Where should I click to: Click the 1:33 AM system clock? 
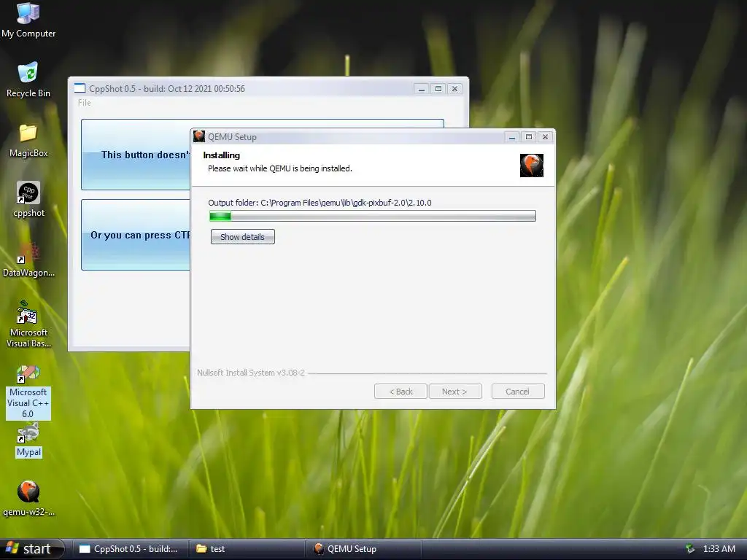(x=719, y=548)
